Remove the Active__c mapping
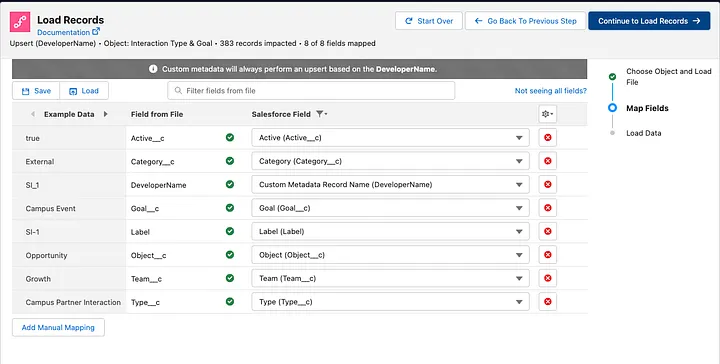This screenshot has height=364, width=720. tap(547, 137)
